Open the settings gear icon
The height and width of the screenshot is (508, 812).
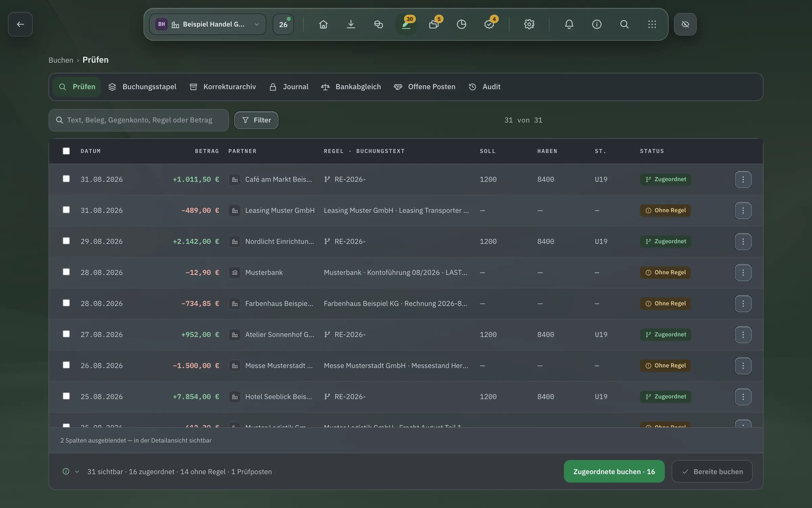pos(529,24)
